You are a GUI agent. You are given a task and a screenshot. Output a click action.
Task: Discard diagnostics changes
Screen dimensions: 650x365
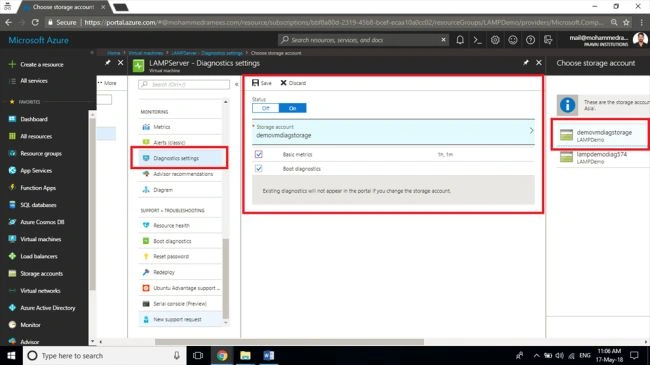293,83
